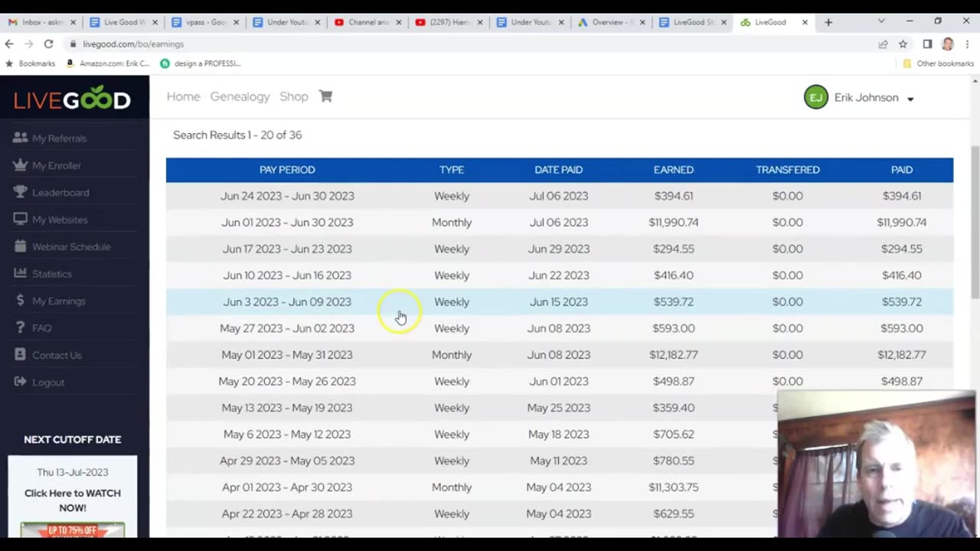Click the May 20 2023 - May 26 2023 row

[560, 381]
